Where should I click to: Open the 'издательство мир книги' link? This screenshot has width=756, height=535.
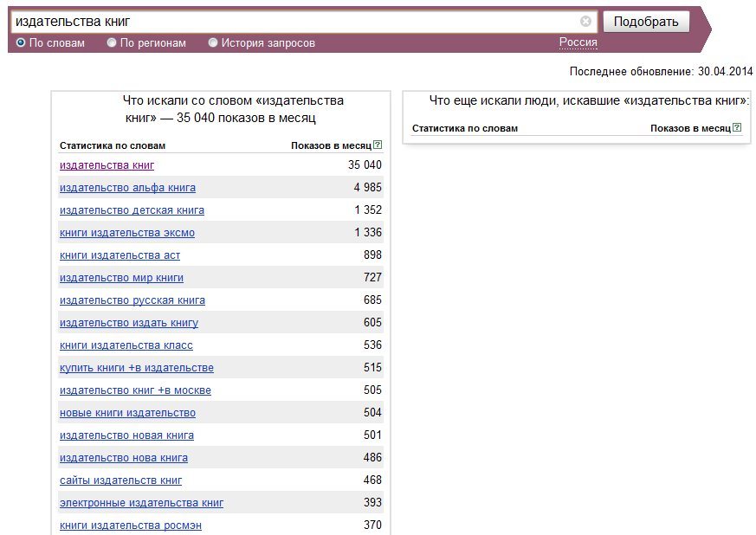[121, 278]
